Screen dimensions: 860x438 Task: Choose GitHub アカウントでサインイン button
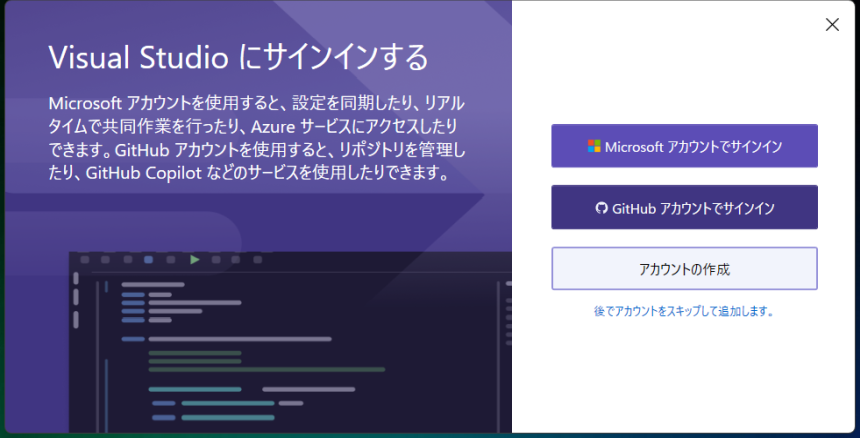pos(684,208)
